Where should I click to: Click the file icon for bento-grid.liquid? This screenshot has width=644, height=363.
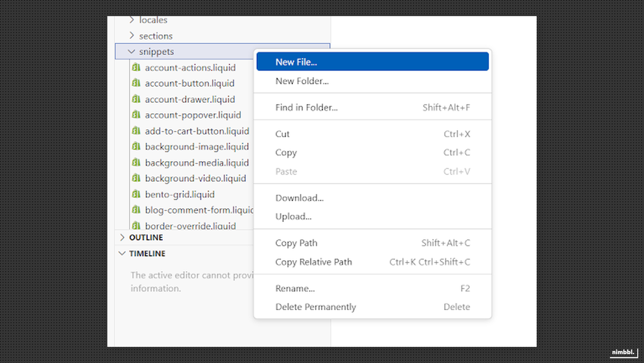pos(136,194)
